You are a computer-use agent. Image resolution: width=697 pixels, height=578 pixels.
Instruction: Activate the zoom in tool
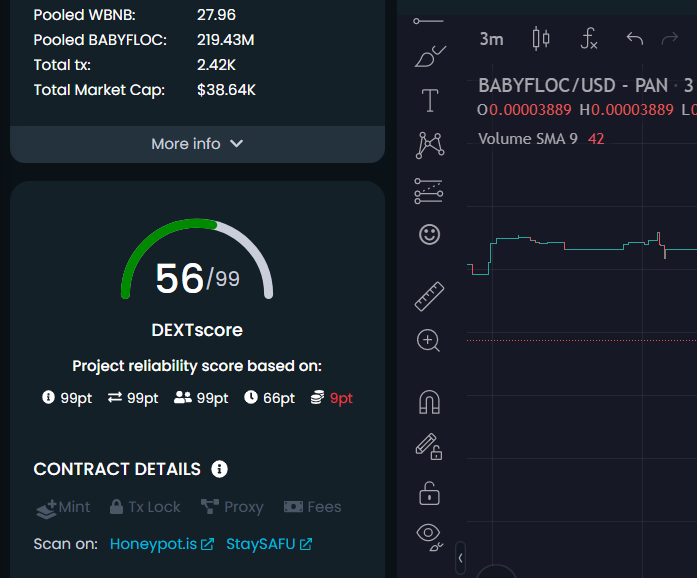[429, 341]
